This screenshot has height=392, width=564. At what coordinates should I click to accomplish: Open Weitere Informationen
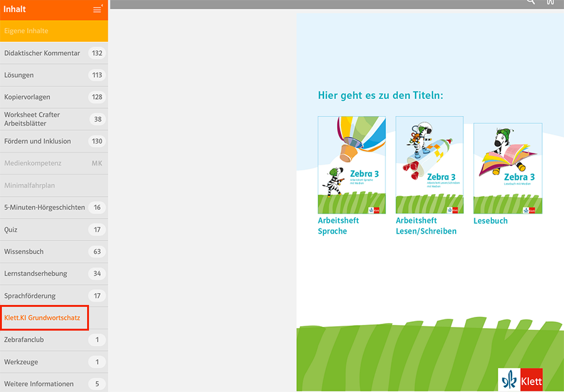click(54, 384)
